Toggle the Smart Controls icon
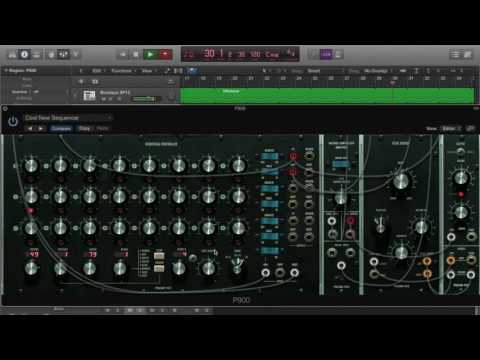 (51, 54)
